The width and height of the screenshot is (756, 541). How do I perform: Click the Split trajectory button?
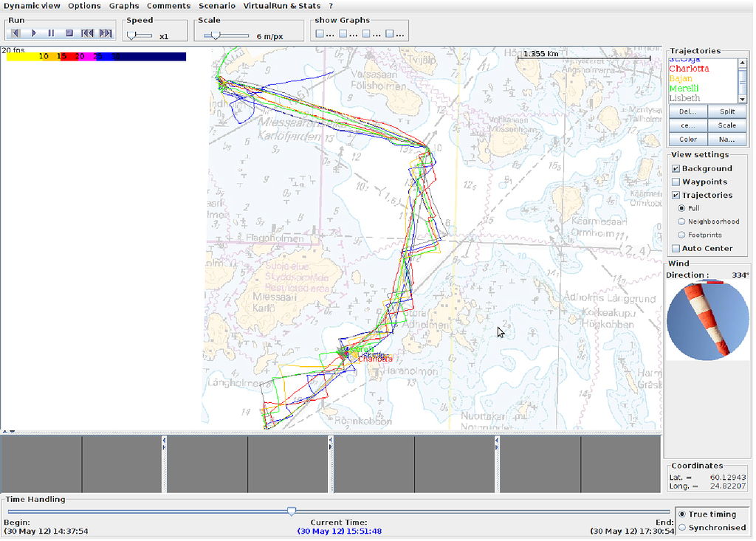pyautogui.click(x=727, y=111)
